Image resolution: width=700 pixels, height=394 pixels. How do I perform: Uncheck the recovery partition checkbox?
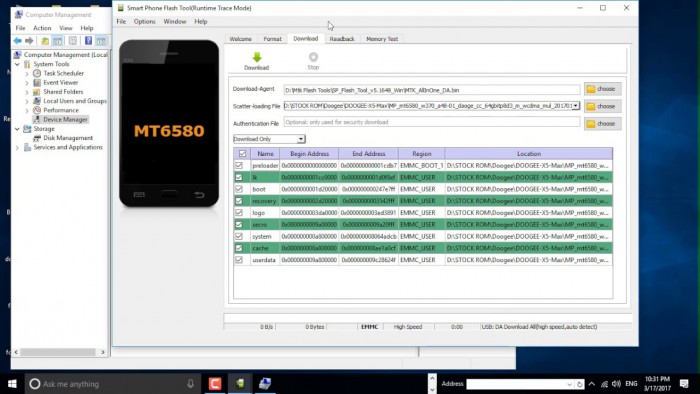tap(239, 201)
